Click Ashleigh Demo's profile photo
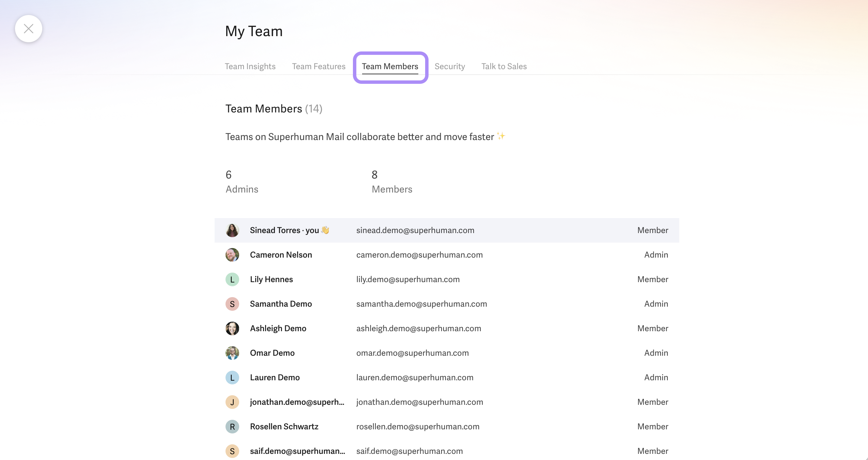This screenshot has width=868, height=460. tap(232, 328)
